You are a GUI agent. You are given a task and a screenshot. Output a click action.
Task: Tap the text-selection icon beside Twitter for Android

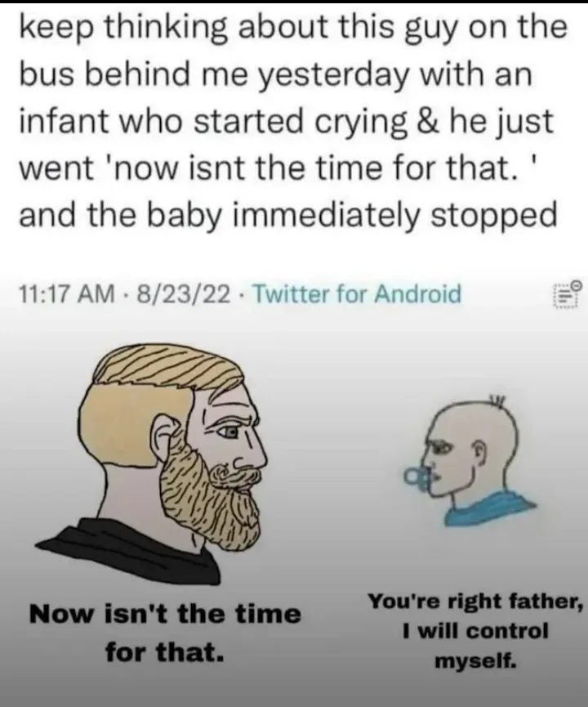click(568, 294)
